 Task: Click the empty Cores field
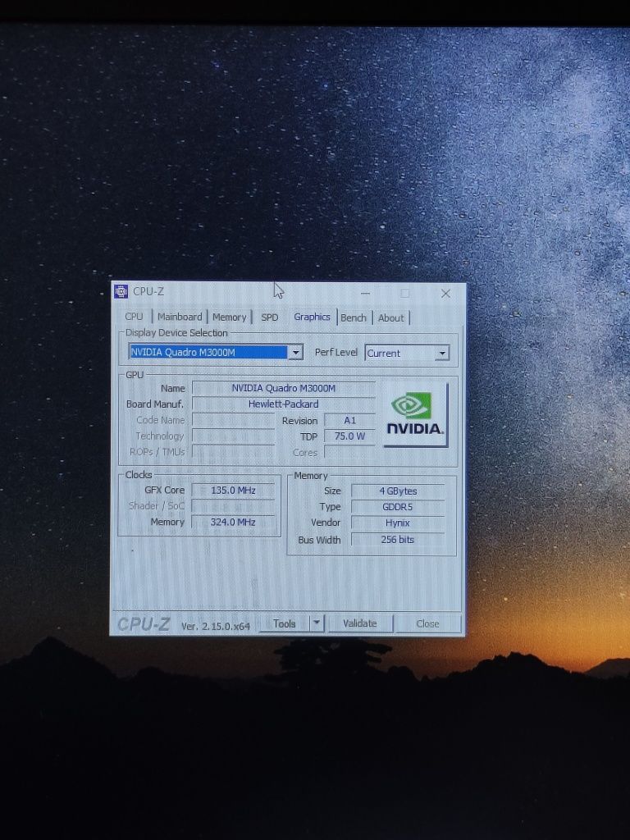point(349,452)
